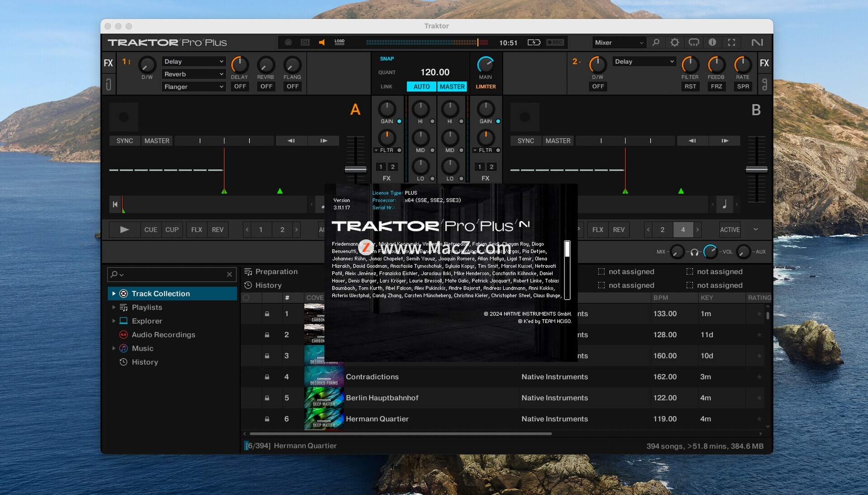Screen dimensions: 868x495
Task: Click the browser search field
Action: pyautogui.click(x=172, y=274)
